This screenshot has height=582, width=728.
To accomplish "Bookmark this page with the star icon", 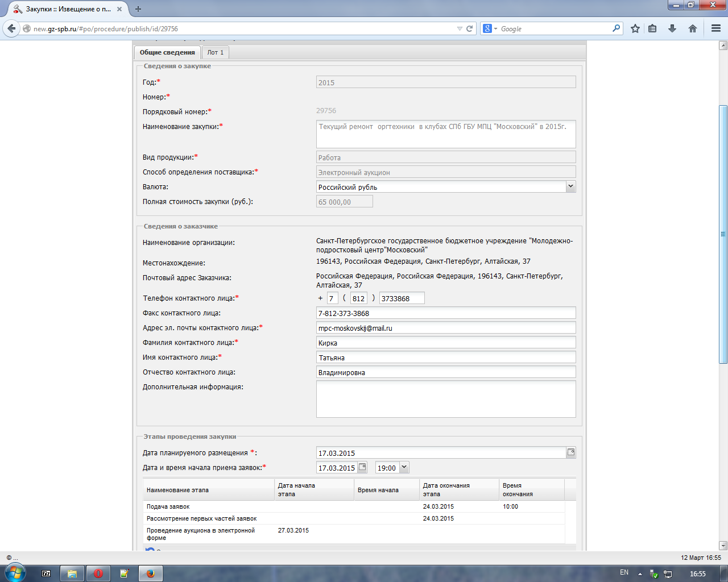I will 635,28.
